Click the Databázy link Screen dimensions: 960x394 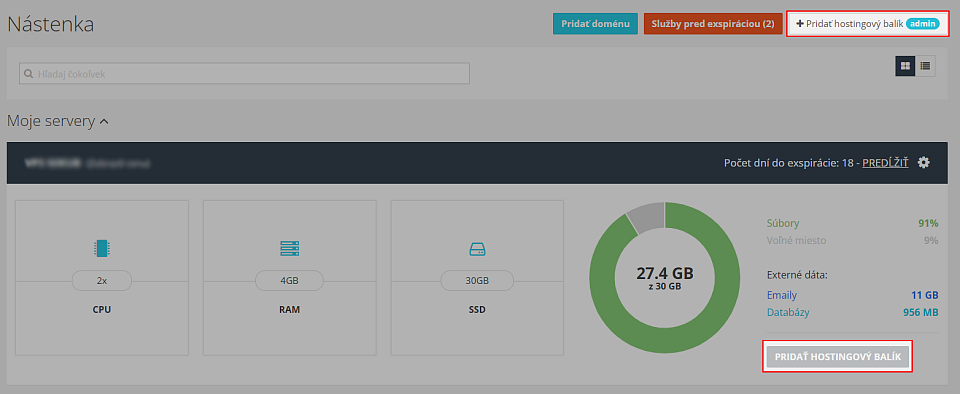pos(788,313)
